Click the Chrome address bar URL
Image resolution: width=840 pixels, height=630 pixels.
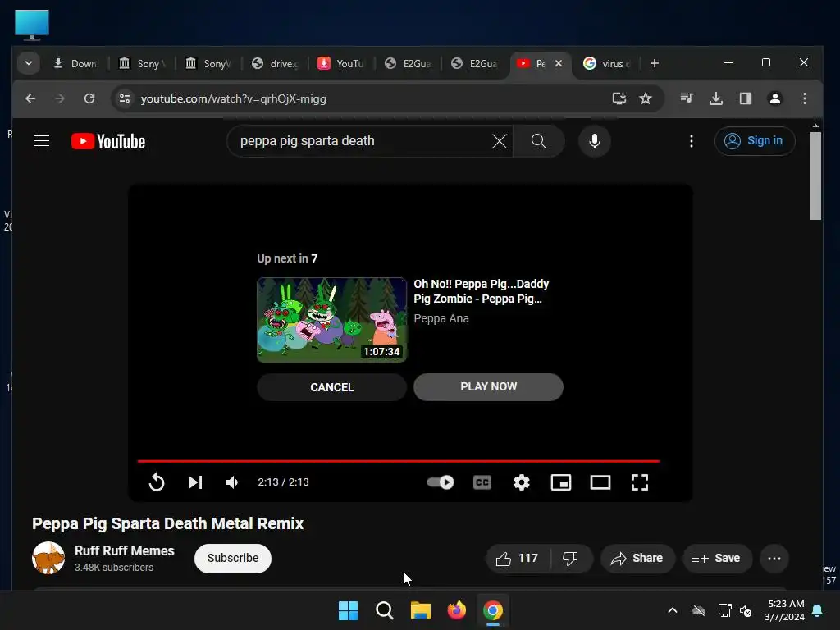(234, 99)
